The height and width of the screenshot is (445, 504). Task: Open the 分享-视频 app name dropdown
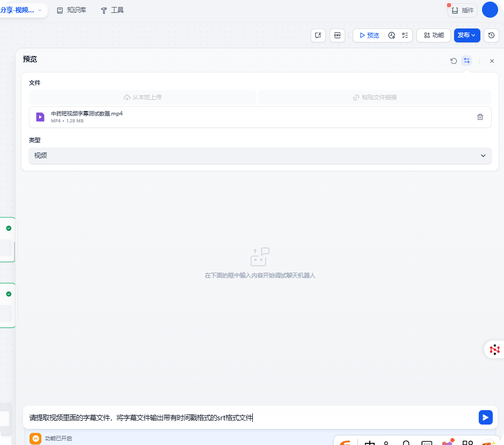21,10
